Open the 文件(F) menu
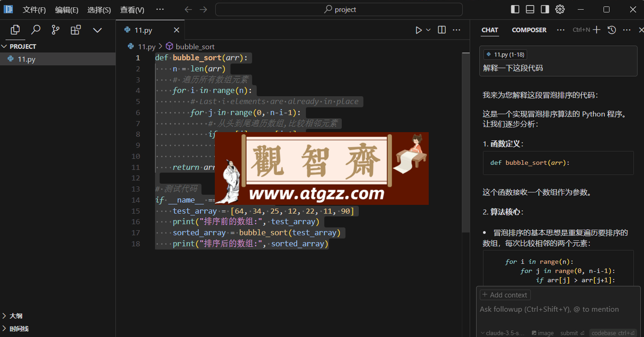Image resolution: width=644 pixels, height=337 pixels. pos(34,10)
